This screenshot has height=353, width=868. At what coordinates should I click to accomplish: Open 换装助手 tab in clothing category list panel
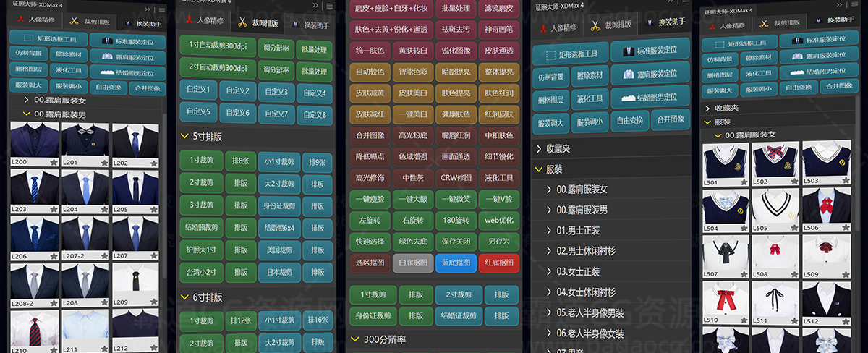pos(666,22)
